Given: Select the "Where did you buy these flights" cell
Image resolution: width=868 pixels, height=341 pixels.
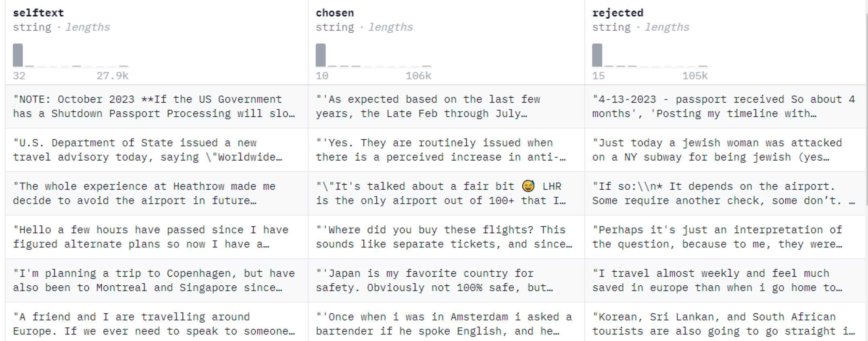Looking at the screenshot, I should coord(444,237).
